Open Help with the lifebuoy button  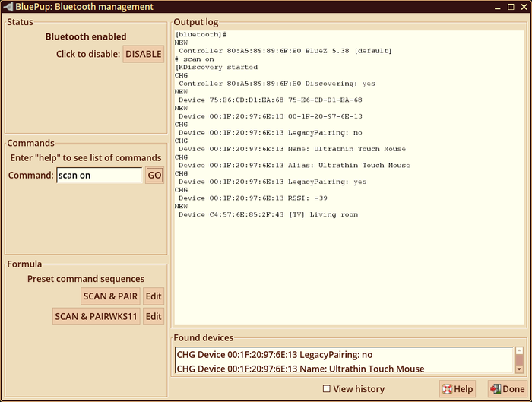[458, 389]
